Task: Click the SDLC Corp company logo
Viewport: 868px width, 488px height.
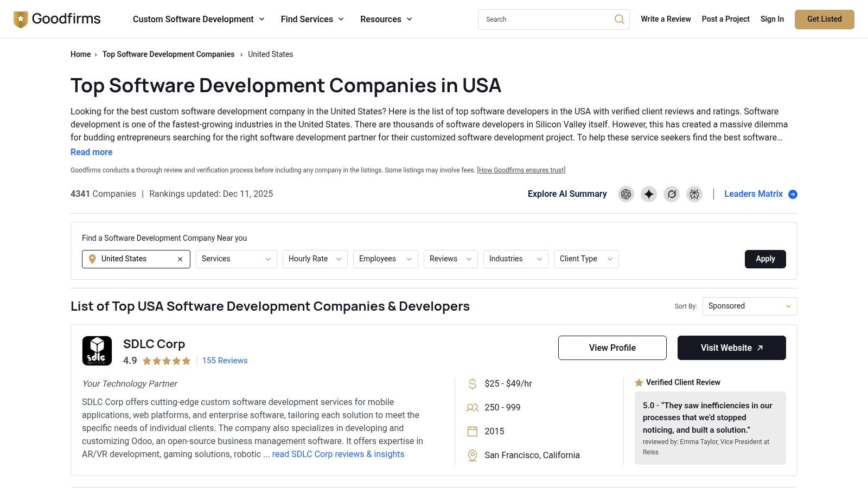Action: (x=97, y=351)
